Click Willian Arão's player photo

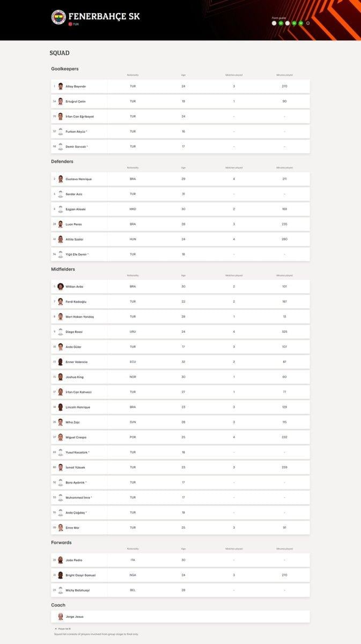[61, 287]
